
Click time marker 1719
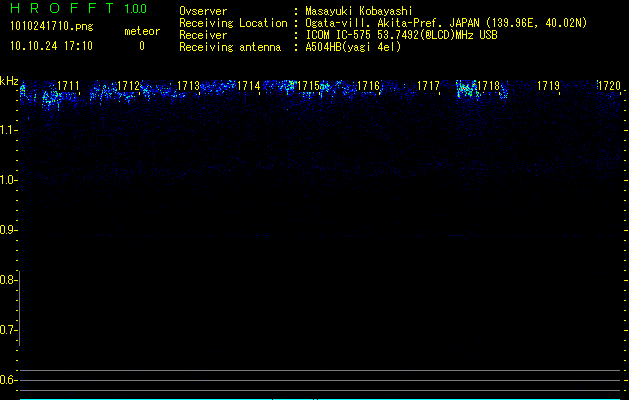548,86
